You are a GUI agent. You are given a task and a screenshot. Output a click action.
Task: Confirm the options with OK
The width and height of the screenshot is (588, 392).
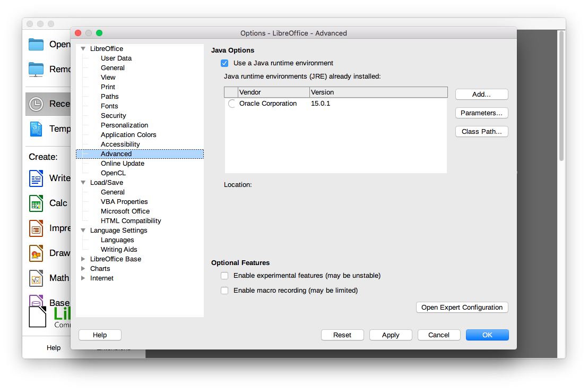487,335
